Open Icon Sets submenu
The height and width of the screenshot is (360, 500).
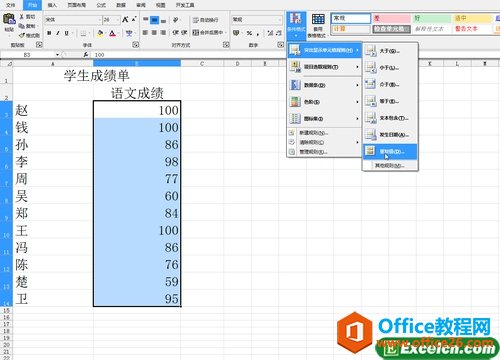pos(324,119)
